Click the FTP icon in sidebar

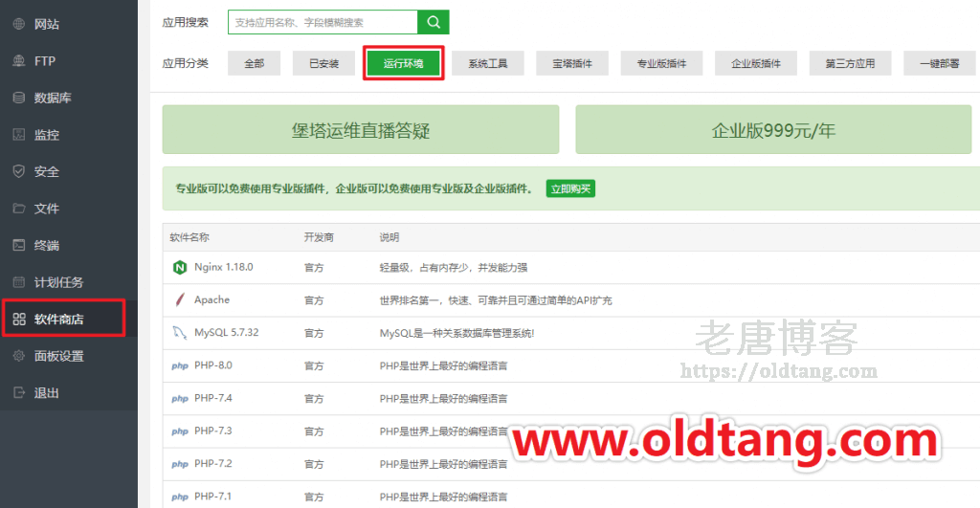[19, 61]
